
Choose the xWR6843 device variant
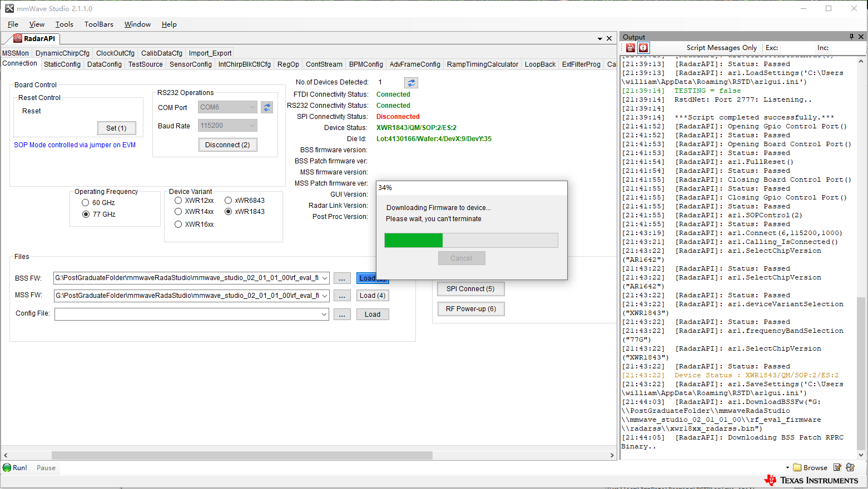coord(228,201)
